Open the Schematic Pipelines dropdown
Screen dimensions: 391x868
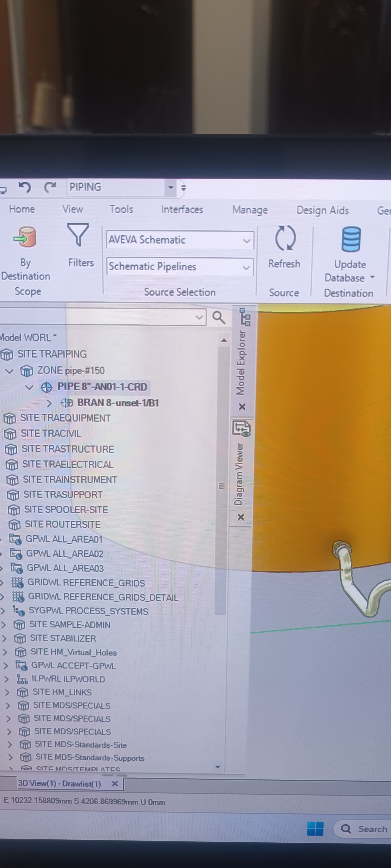pyautogui.click(x=246, y=268)
